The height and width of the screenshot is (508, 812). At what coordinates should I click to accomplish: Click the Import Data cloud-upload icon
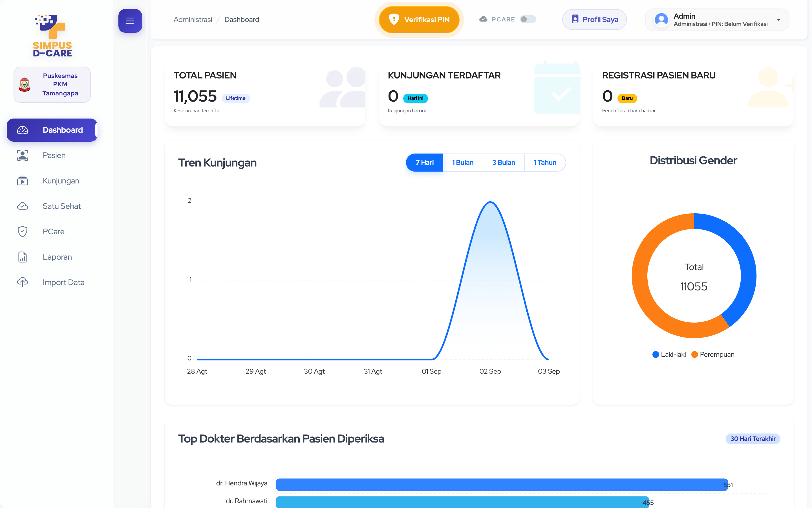tap(23, 282)
